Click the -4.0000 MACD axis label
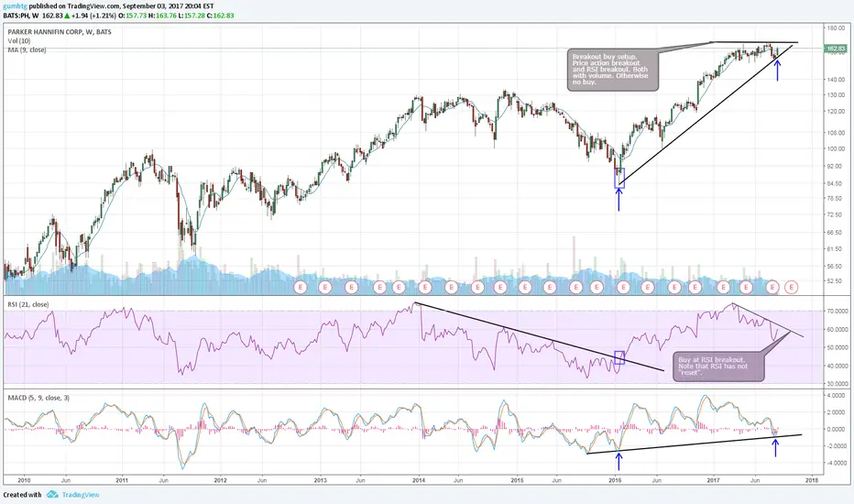The height and width of the screenshot is (504, 854). [836, 463]
